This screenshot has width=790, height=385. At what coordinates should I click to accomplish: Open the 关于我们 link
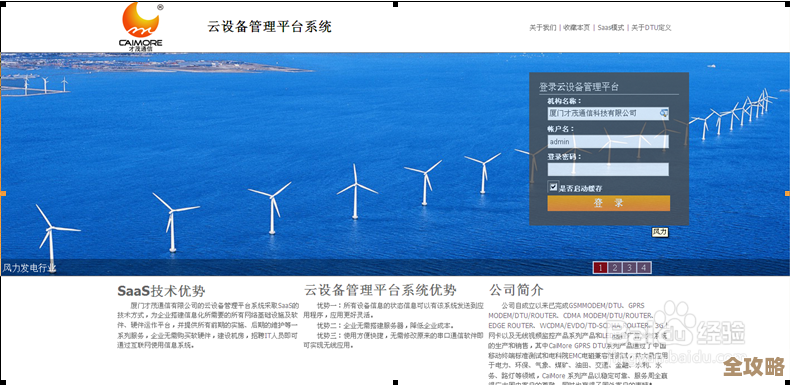(543, 28)
